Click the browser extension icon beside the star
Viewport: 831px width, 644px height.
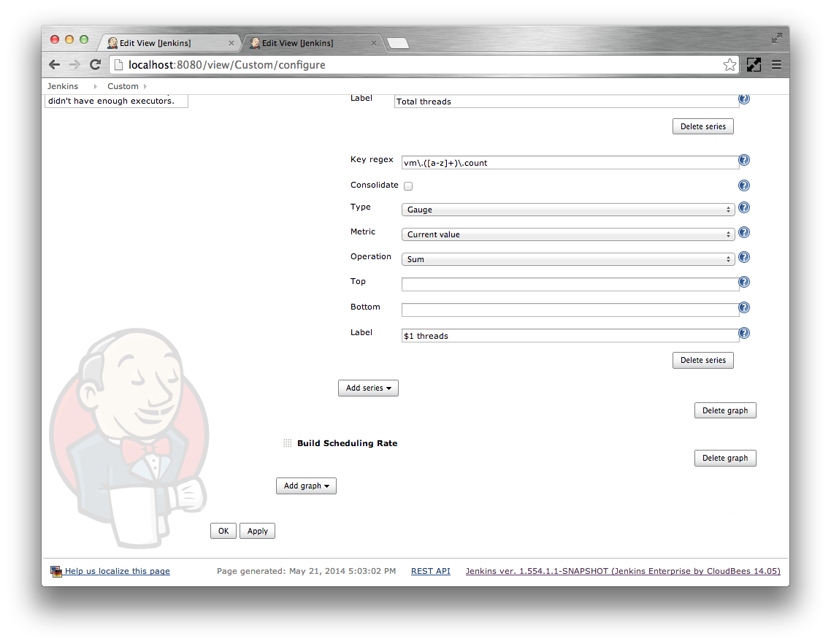(x=754, y=65)
